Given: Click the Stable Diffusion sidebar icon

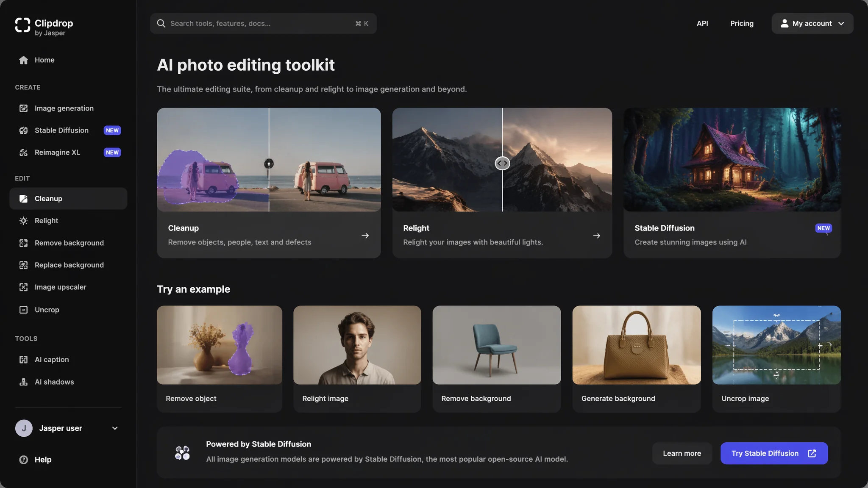Looking at the screenshot, I should click(x=24, y=130).
